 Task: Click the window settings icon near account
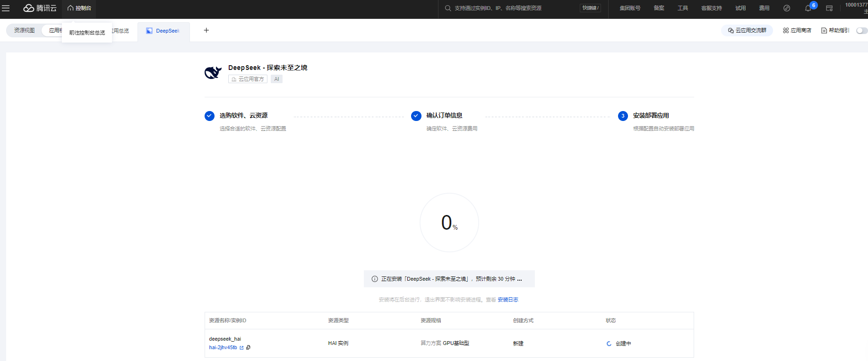(x=829, y=8)
